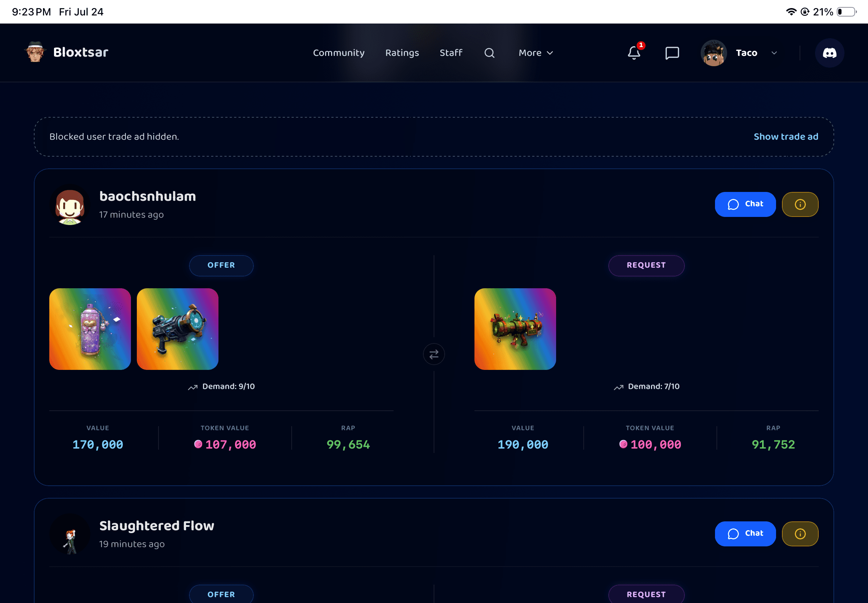Click the offer demand trend icon

point(193,387)
